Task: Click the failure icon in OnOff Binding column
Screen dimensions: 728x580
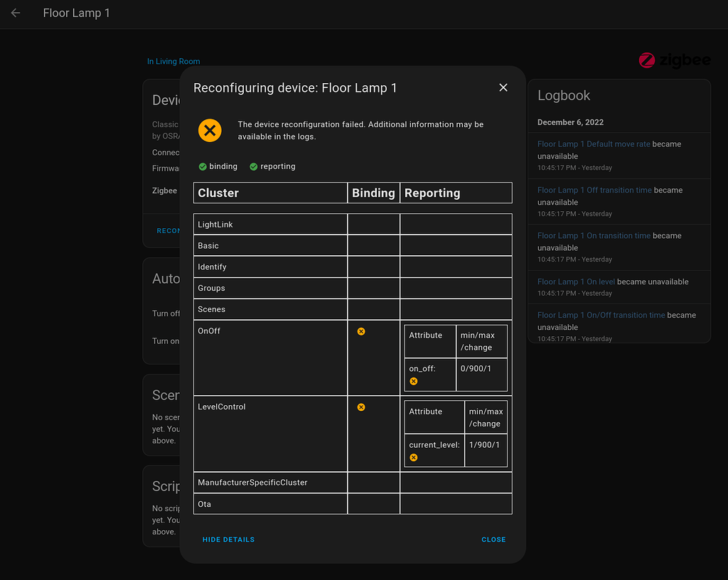Action: click(x=361, y=331)
